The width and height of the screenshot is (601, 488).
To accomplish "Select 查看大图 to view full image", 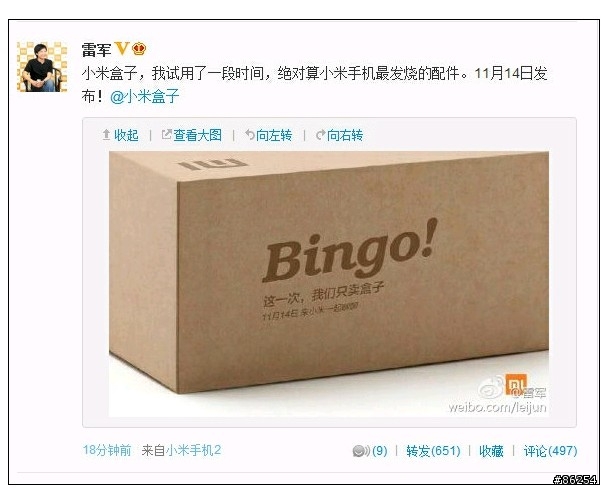I will tap(197, 135).
